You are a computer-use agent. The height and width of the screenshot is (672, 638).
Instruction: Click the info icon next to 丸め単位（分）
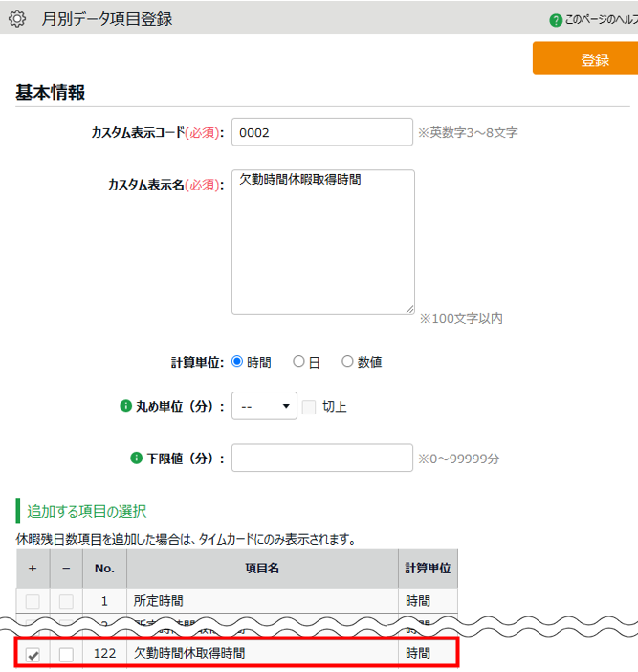point(124,406)
